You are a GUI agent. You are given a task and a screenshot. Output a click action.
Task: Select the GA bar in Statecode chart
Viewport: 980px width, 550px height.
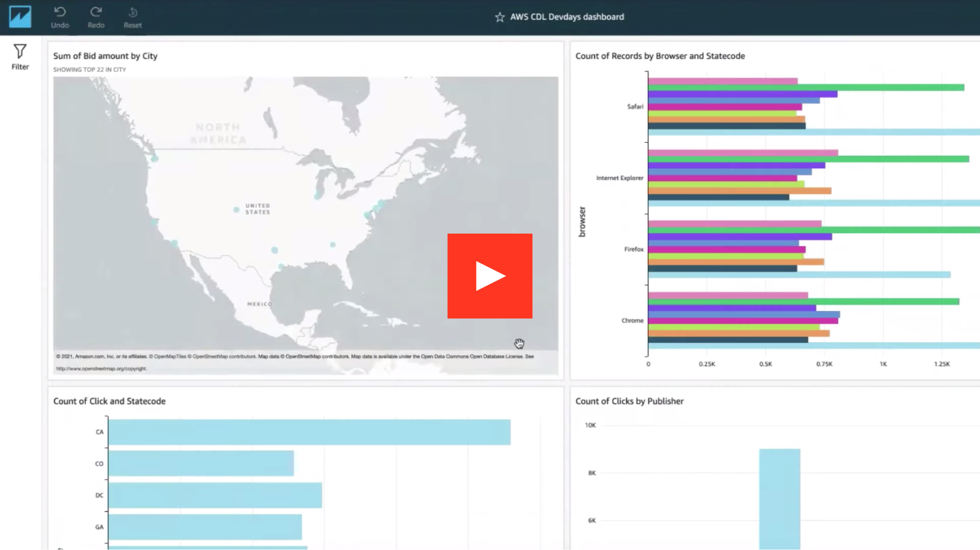[205, 527]
